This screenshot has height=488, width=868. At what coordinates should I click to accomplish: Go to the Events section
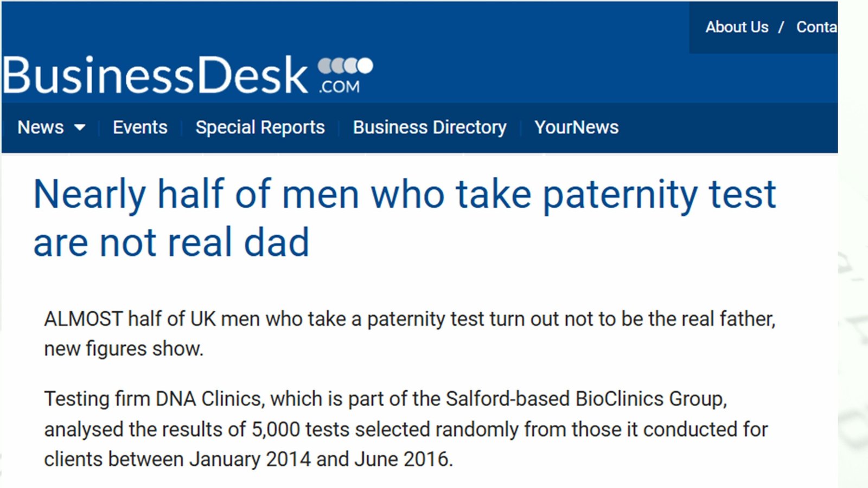(140, 127)
